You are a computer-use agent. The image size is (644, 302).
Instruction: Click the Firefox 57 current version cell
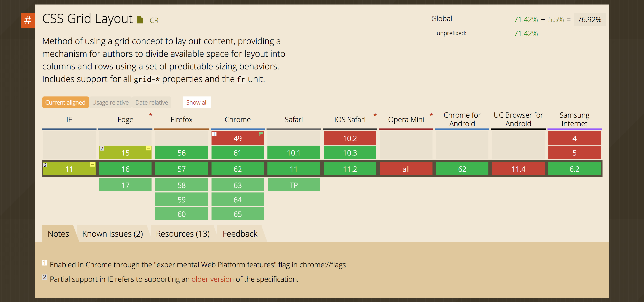tap(182, 169)
